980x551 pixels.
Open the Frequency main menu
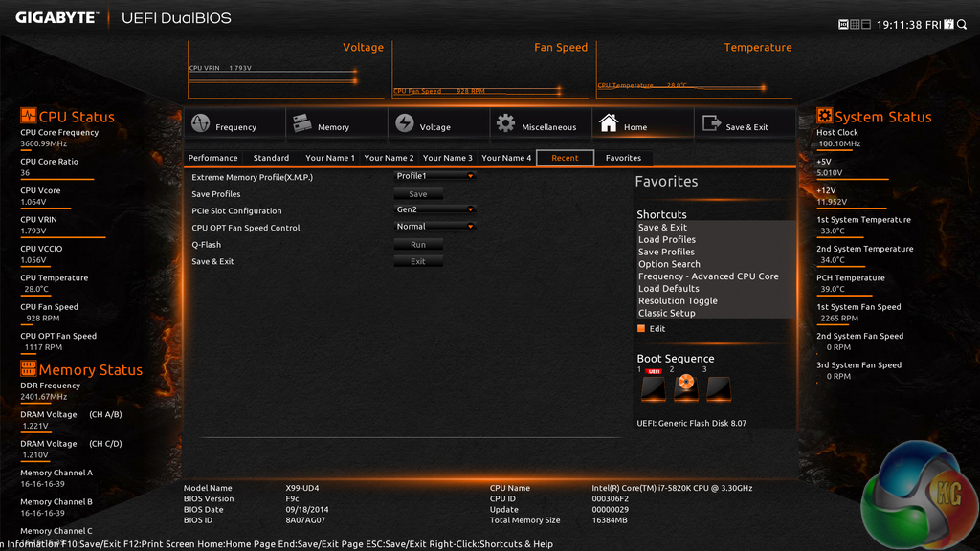click(235, 123)
